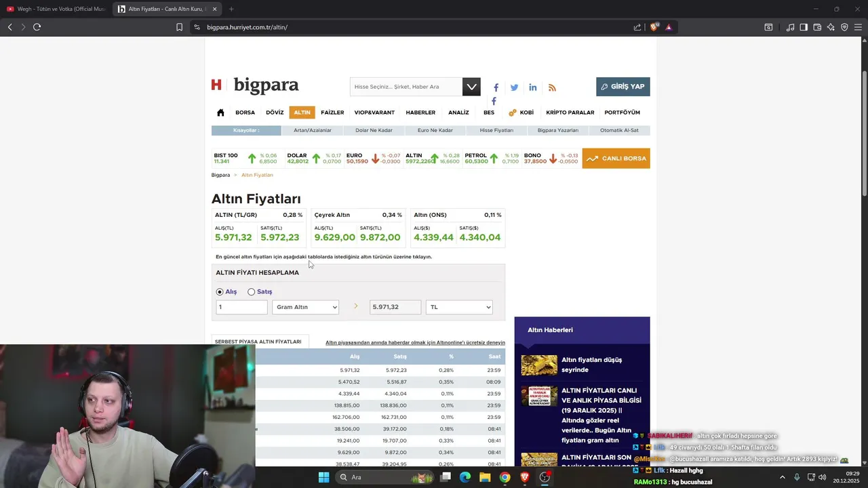Click the bigpara home icon in navigation
The width and height of the screenshot is (868, 488).
pyautogui.click(x=220, y=113)
